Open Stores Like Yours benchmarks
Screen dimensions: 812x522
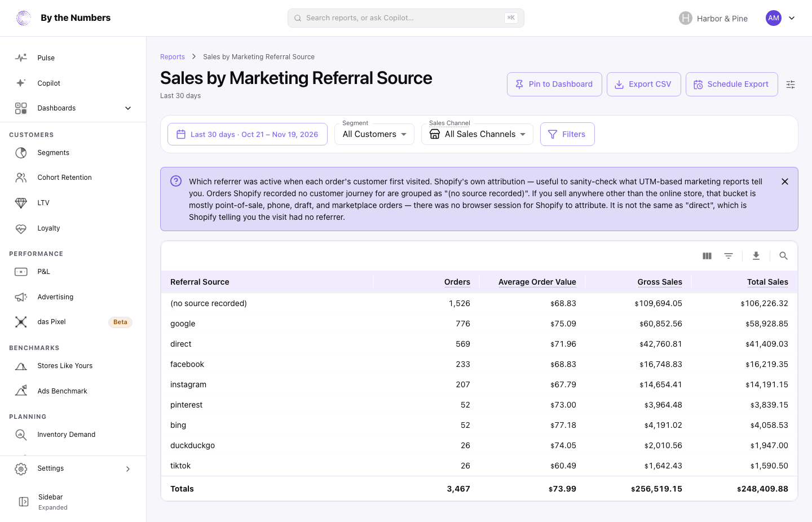pos(73,366)
